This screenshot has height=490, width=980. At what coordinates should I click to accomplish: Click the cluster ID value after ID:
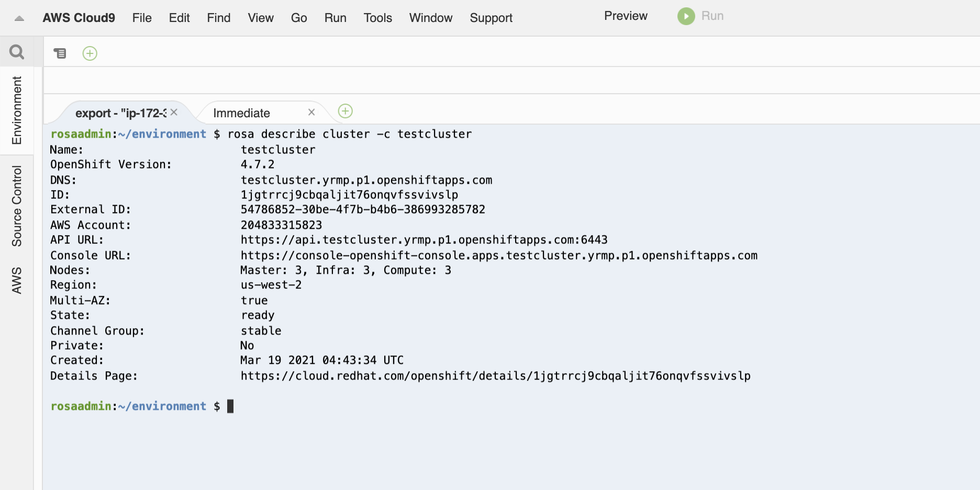coord(349,195)
